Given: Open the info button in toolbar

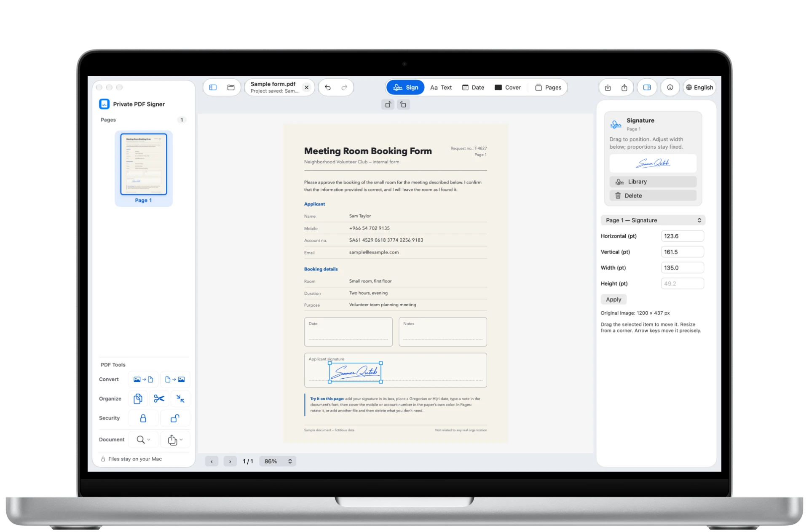Looking at the screenshot, I should click(670, 88).
